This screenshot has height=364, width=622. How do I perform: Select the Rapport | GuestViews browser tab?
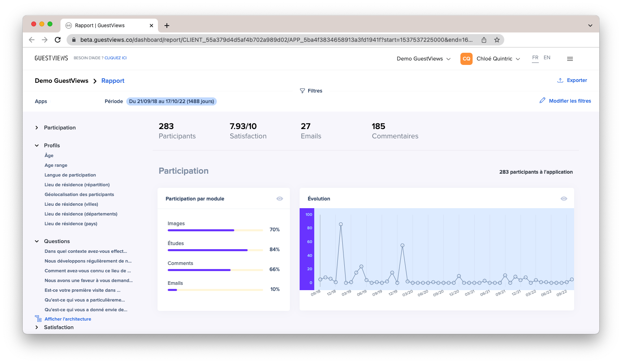point(109,26)
